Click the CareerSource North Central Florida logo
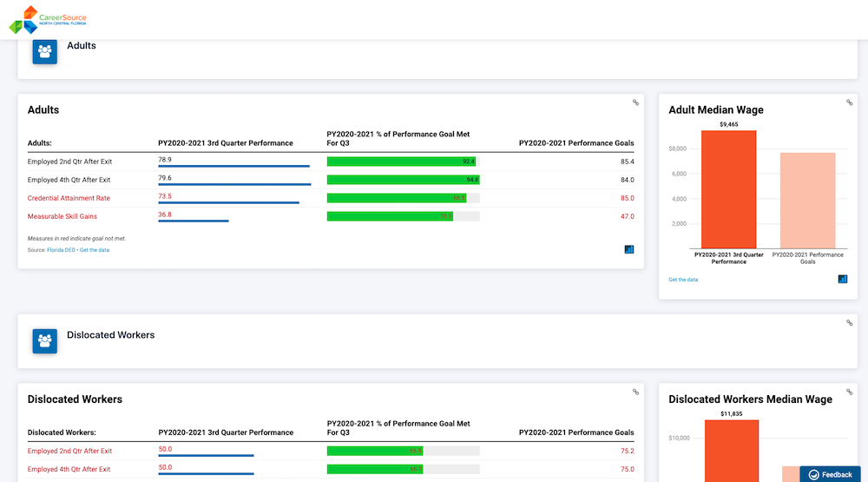This screenshot has width=868, height=482. coord(48,19)
